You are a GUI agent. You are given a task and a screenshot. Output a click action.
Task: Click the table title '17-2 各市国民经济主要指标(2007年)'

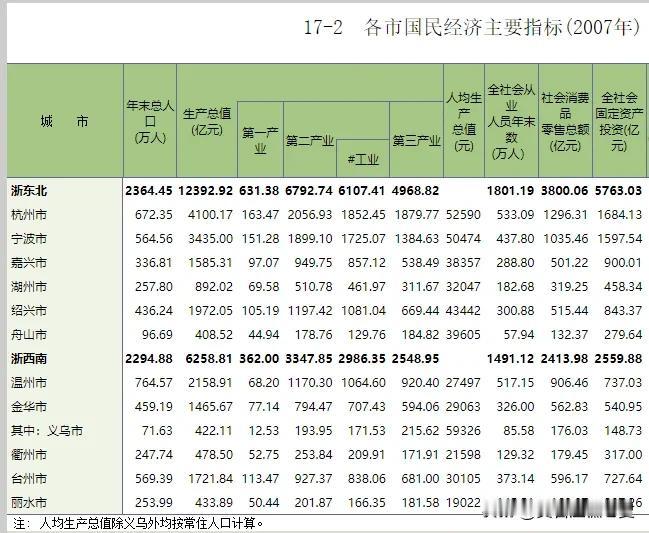[x=472, y=28]
